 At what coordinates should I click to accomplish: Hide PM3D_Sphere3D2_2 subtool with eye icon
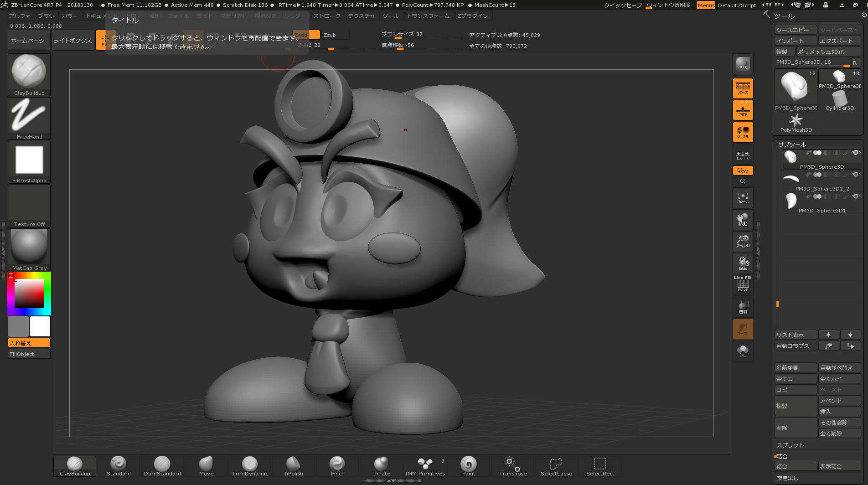point(856,175)
